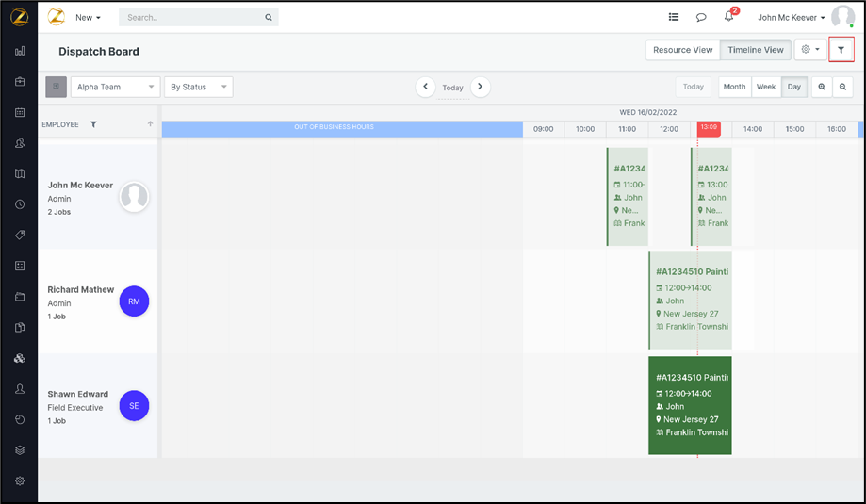This screenshot has height=504, width=866.
Task: Open John Mc Keever's 13:00 job card
Action: [711, 197]
